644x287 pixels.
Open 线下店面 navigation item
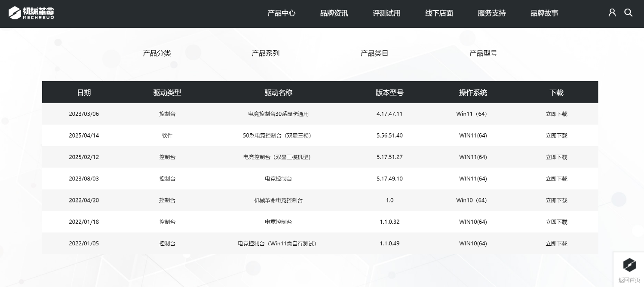click(439, 13)
